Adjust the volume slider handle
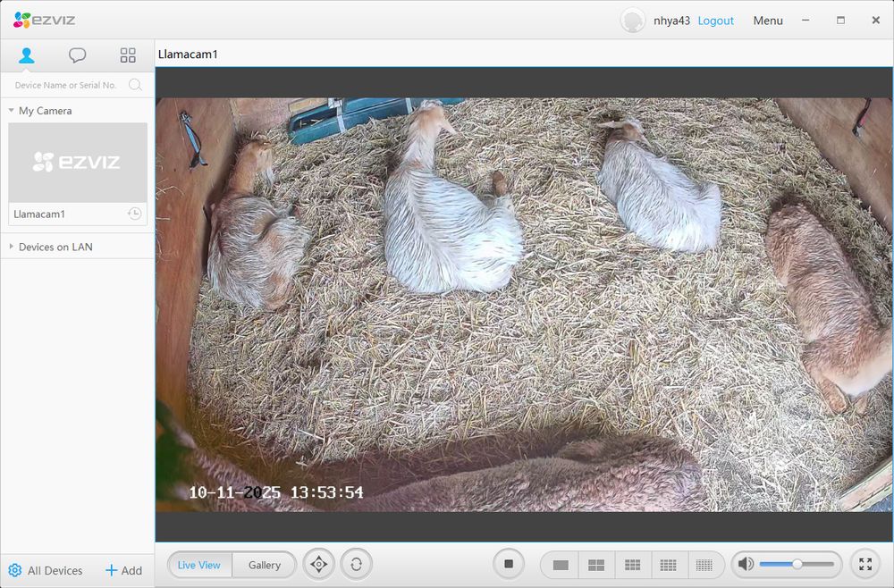This screenshot has width=894, height=588. coord(797,564)
